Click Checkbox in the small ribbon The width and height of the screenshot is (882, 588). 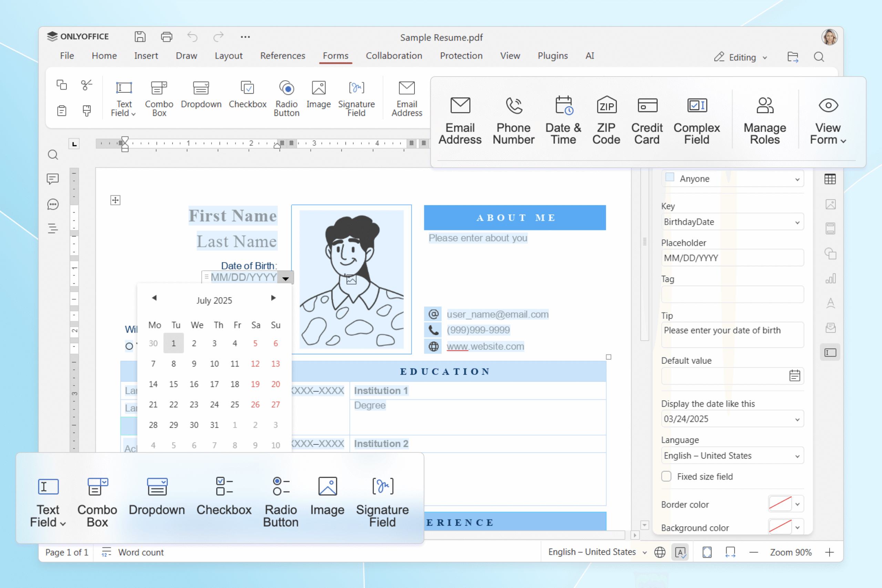[x=247, y=95]
